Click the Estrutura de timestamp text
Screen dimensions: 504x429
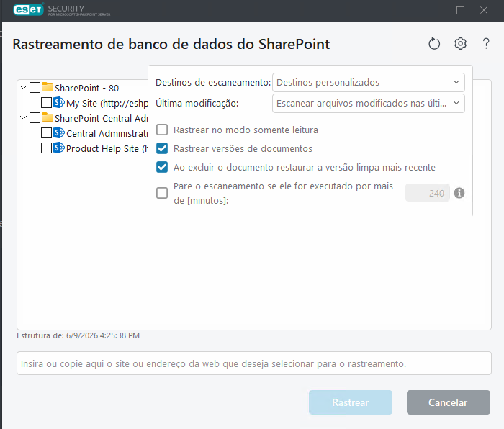78,335
